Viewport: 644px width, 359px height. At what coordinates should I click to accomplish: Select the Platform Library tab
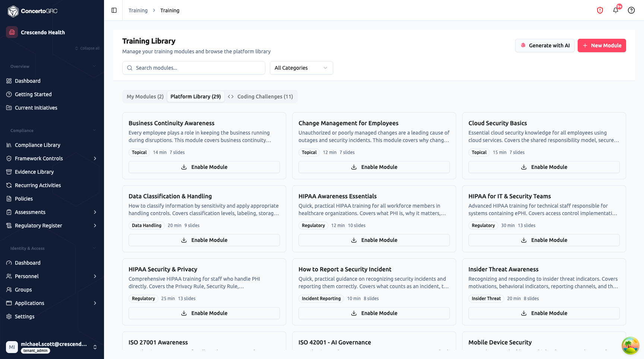click(x=196, y=97)
